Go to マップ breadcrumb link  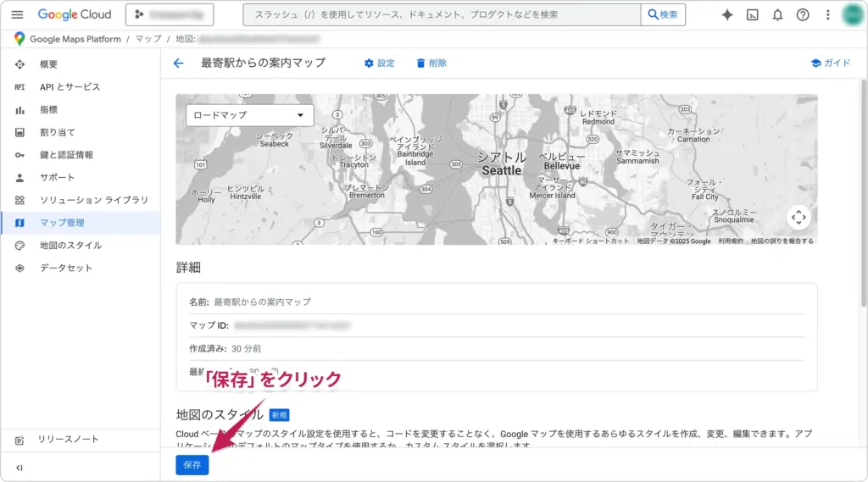tap(148, 39)
